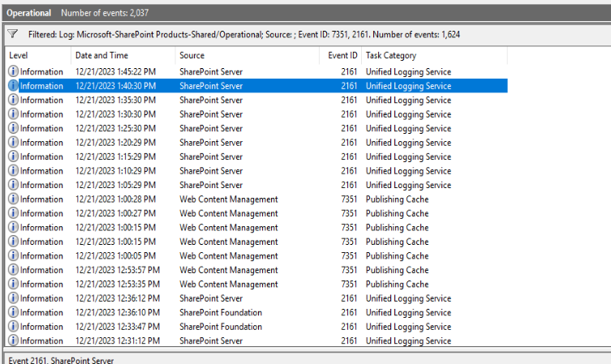Image resolution: width=611 pixels, height=364 pixels.
Task: Click info icon of 1:15:29 PM event
Action: (13, 156)
